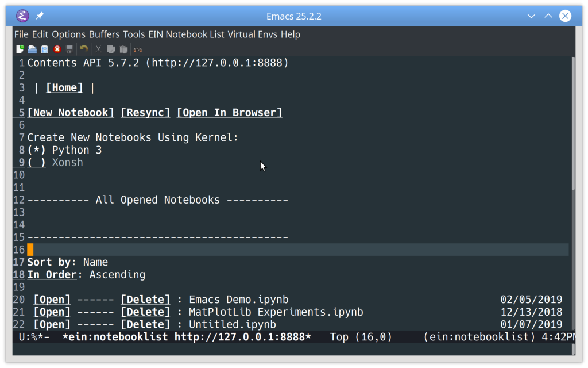588x368 pixels.
Task: Select the Python 3 kernel radio button
Action: pyautogui.click(x=36, y=150)
